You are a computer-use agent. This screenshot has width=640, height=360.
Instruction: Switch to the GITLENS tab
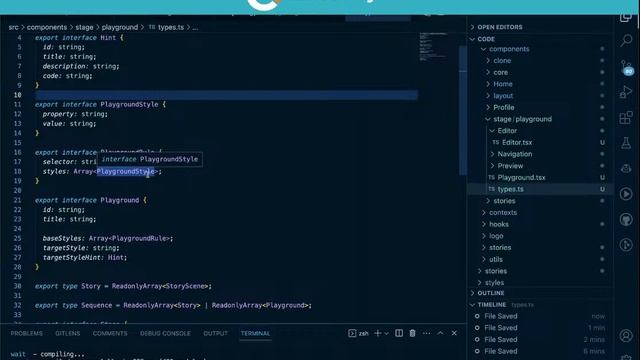coord(68,333)
